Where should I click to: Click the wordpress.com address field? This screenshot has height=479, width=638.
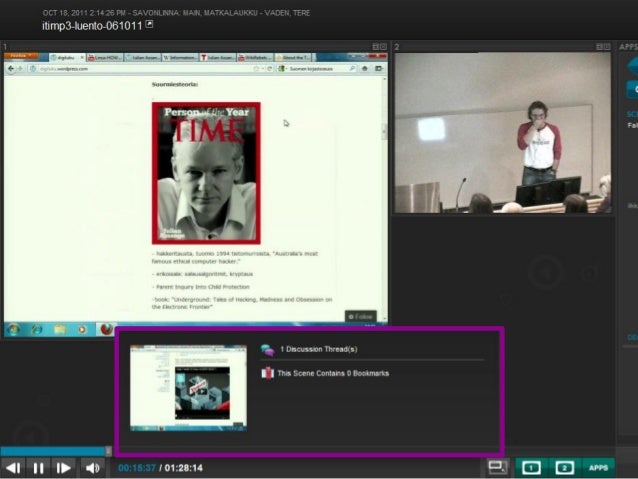[144, 69]
